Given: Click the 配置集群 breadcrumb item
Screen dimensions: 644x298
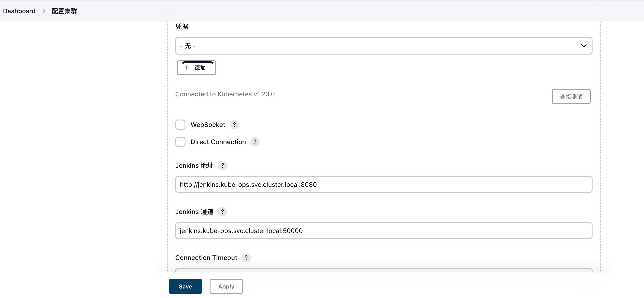Looking at the screenshot, I should (x=64, y=11).
